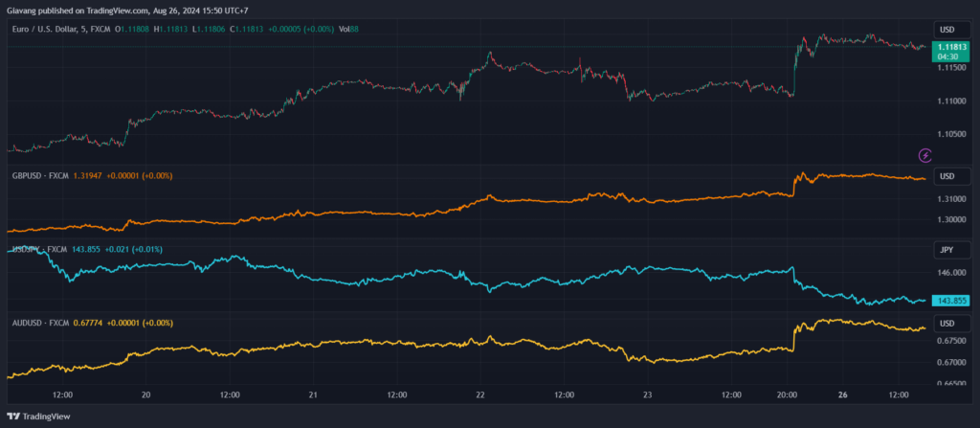Open USD currency selector on GBPUSD pane
The height and width of the screenshot is (428, 980).
(x=947, y=176)
